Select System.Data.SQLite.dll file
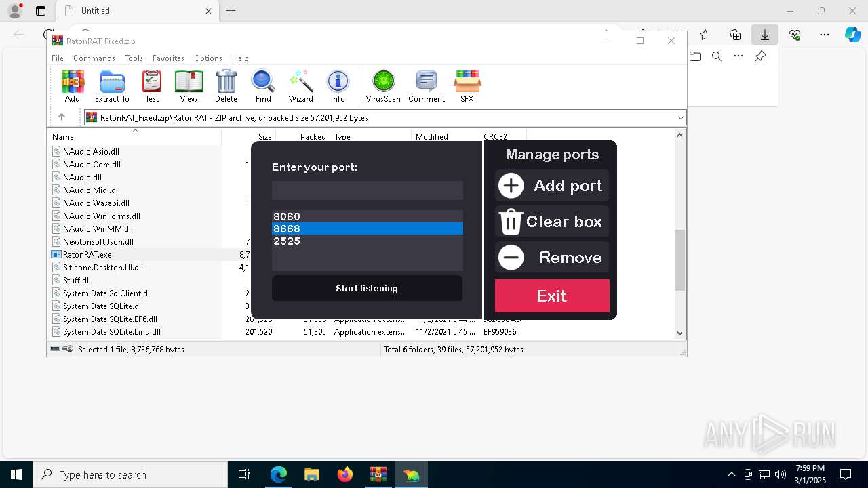The image size is (868, 488). (x=102, y=306)
